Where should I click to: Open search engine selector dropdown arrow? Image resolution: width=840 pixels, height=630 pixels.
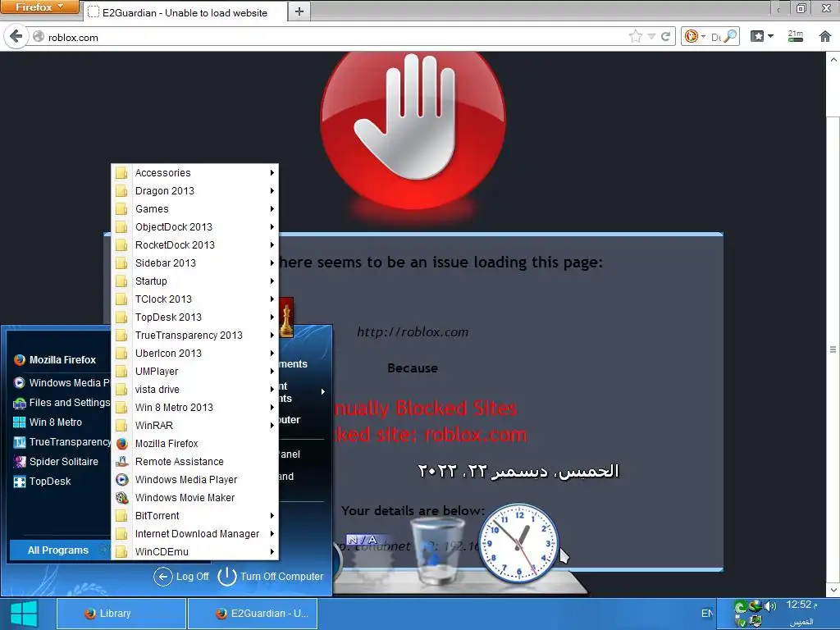click(703, 36)
